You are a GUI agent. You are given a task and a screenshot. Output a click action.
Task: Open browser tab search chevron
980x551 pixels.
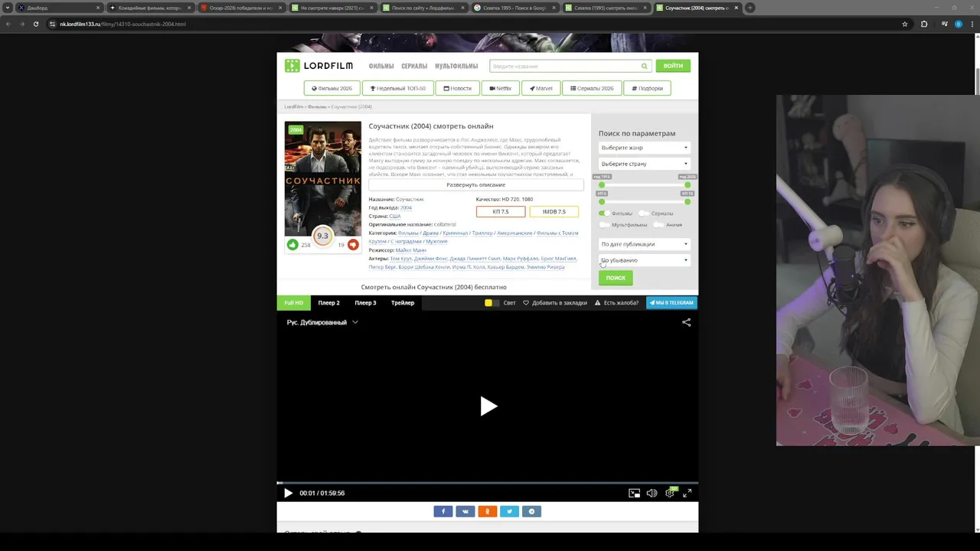[8, 8]
